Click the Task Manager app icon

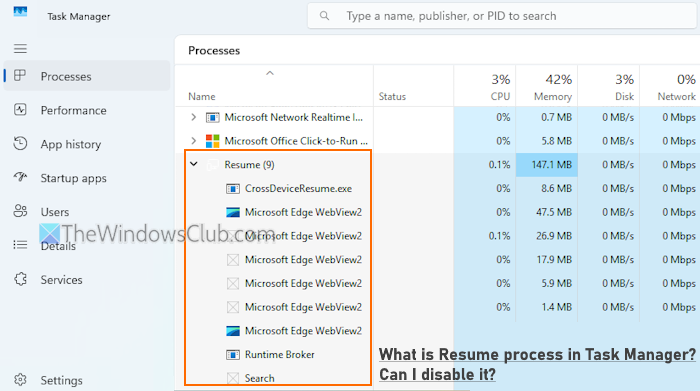click(x=20, y=11)
